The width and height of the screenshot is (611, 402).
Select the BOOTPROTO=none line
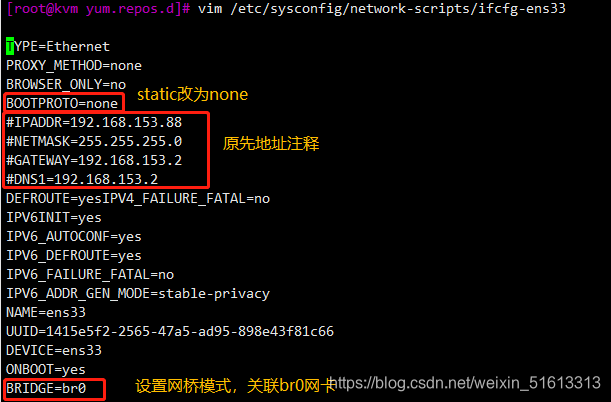[62, 104]
